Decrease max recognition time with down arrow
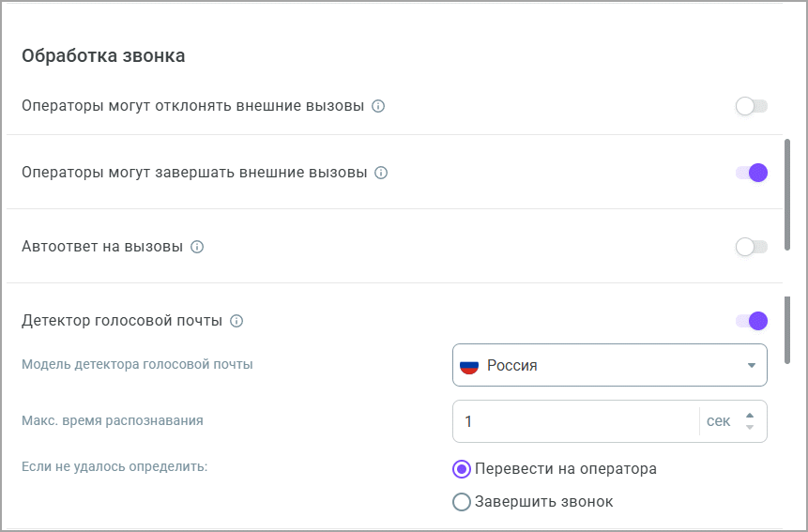 [749, 428]
